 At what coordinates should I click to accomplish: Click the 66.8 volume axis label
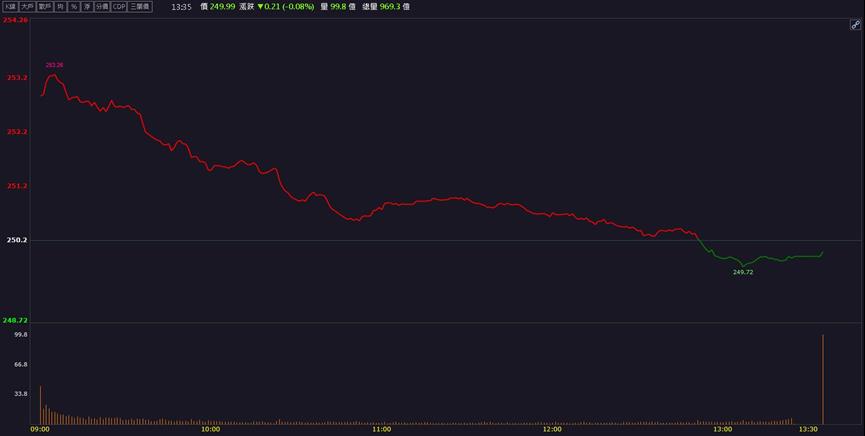pos(21,364)
